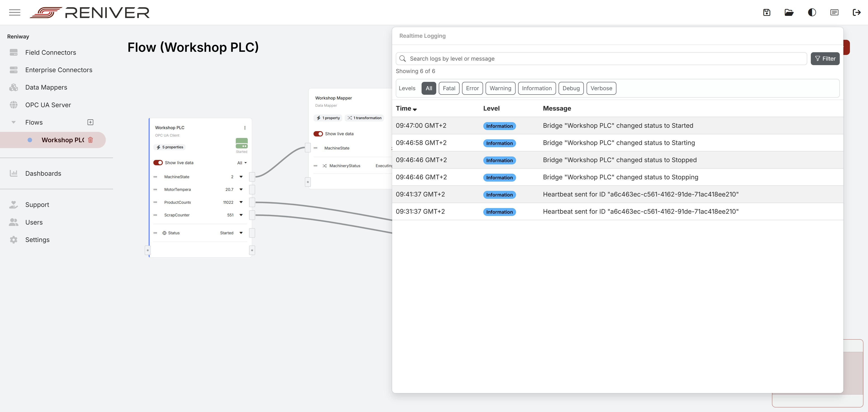Open the ScrapCounter value dropdown

point(241,215)
